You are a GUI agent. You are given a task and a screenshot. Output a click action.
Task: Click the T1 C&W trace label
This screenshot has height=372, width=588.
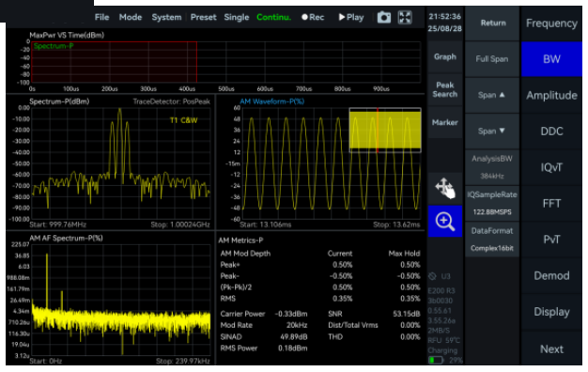pos(184,120)
